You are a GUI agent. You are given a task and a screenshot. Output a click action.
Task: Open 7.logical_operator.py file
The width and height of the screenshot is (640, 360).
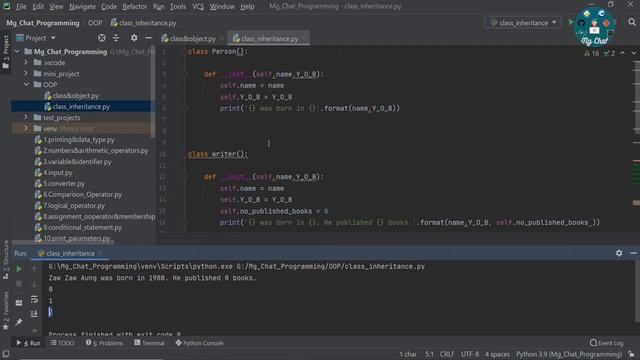tap(74, 206)
